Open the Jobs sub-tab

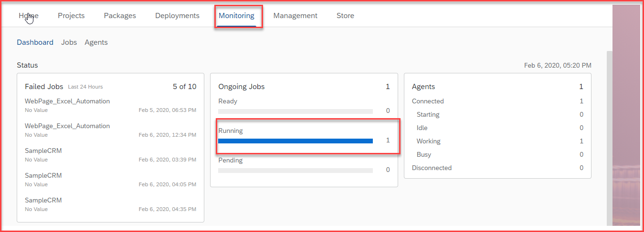pyautogui.click(x=69, y=42)
